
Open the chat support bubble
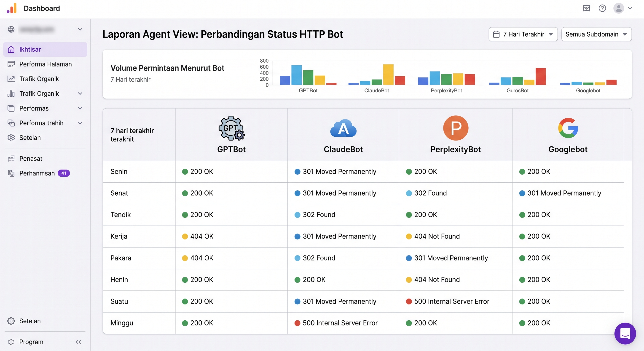[x=625, y=333]
